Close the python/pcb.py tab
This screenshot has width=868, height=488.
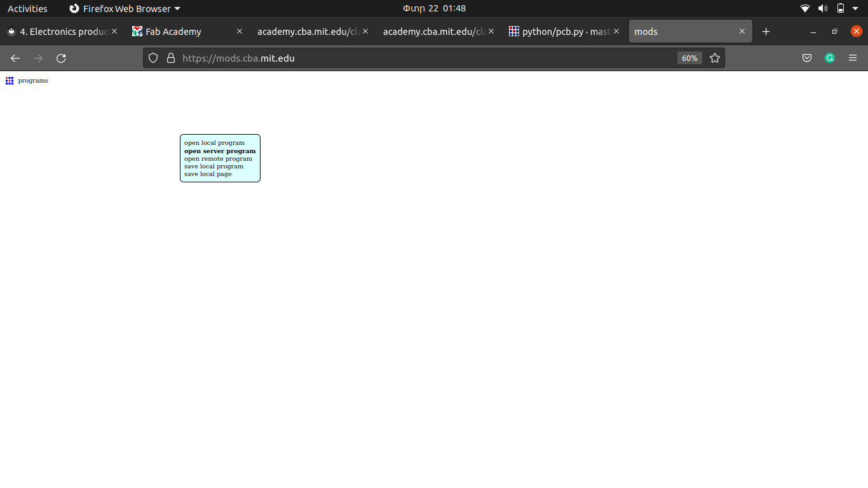click(616, 32)
